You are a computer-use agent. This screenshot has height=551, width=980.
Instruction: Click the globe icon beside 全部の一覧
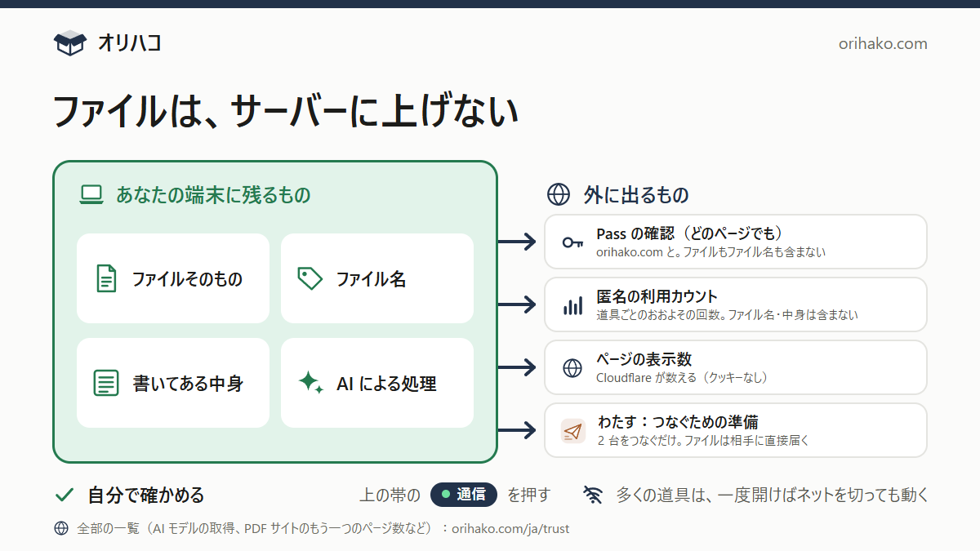pyautogui.click(x=61, y=528)
